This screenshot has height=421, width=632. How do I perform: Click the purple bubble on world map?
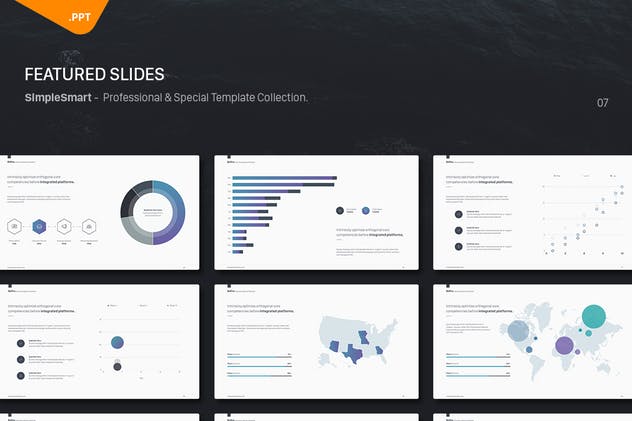564,345
